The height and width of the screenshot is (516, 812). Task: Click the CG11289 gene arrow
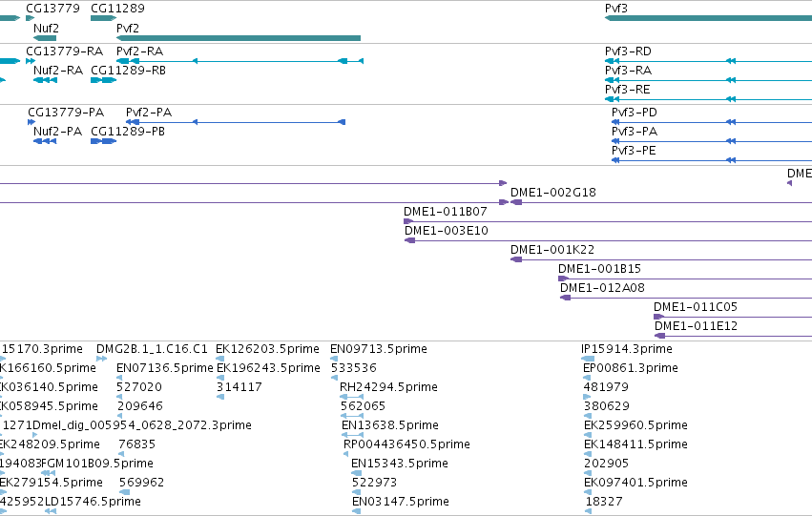104,18
